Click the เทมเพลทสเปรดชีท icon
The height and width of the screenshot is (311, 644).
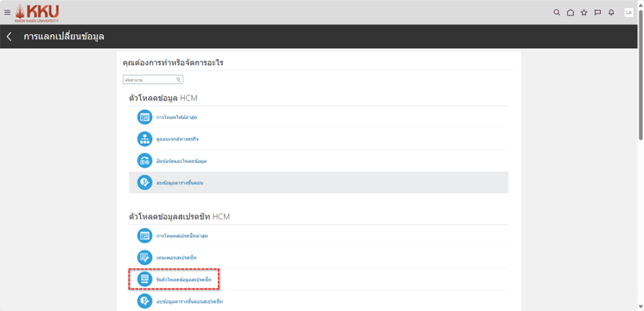point(144,258)
